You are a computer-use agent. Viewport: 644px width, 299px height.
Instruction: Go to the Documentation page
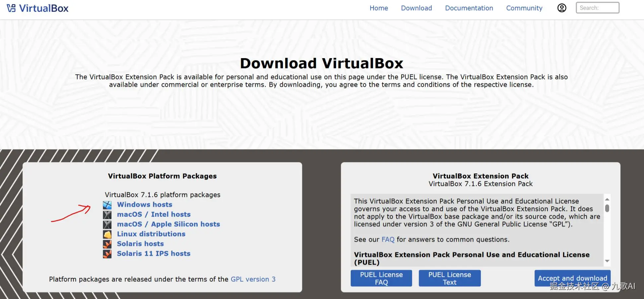(x=469, y=8)
